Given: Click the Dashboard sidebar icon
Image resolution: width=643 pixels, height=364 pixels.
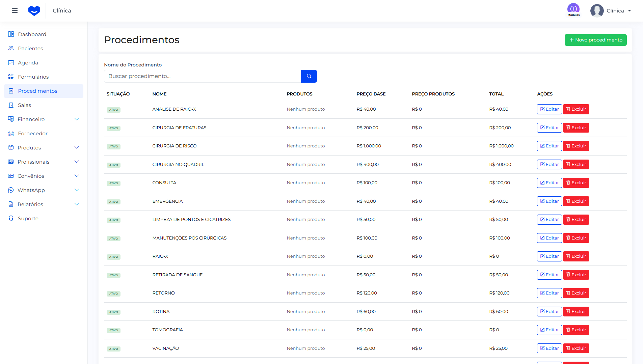Looking at the screenshot, I should [11, 34].
